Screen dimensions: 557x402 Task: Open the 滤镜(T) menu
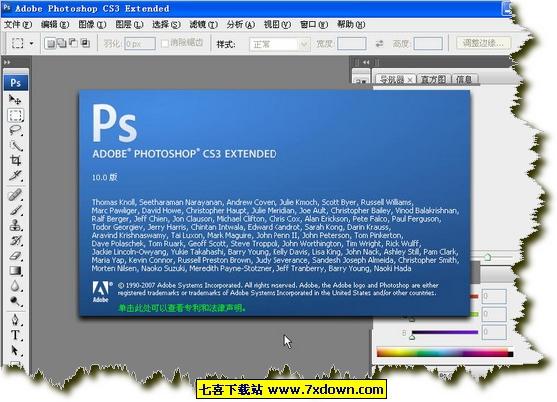[204, 25]
